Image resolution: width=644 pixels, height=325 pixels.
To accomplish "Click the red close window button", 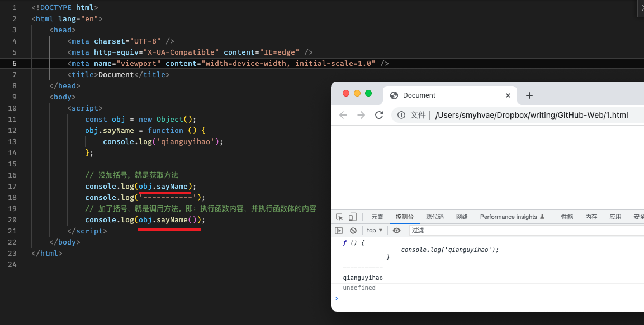I will 346,93.
